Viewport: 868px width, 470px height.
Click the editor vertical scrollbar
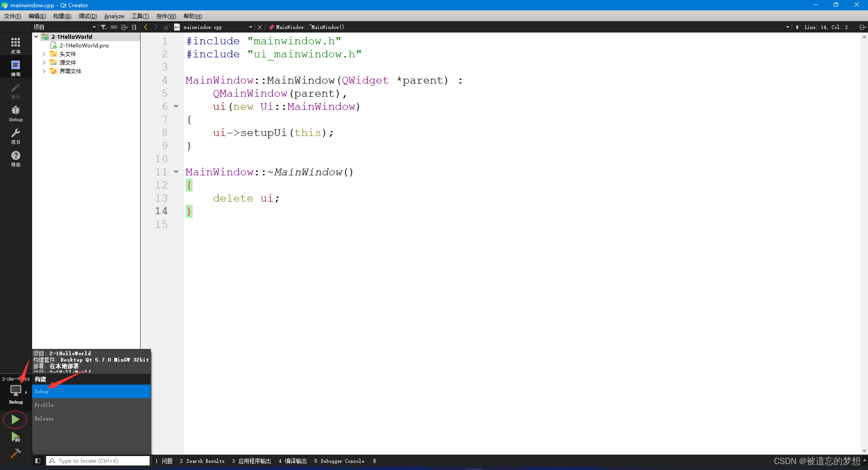864,243
